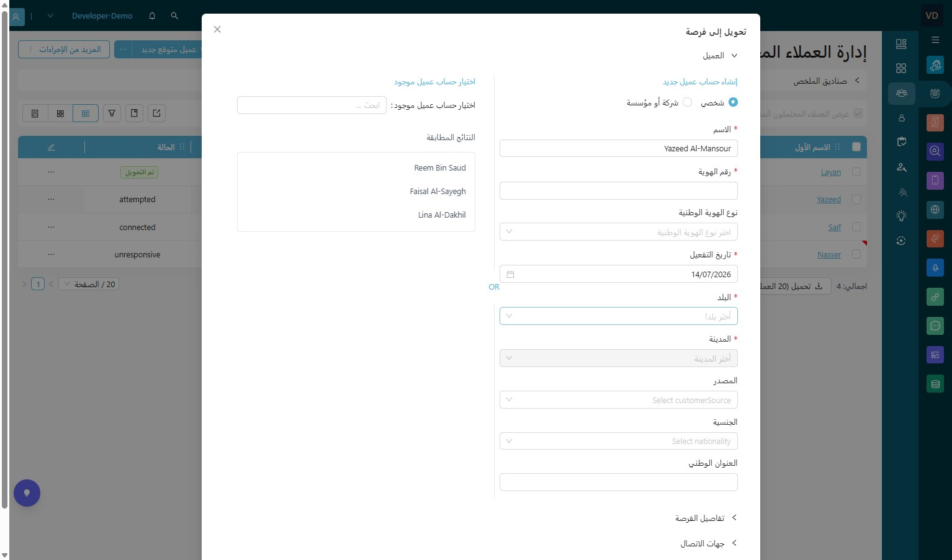Switch to the table grid view icon
The width and height of the screenshot is (952, 560).
pos(86,113)
